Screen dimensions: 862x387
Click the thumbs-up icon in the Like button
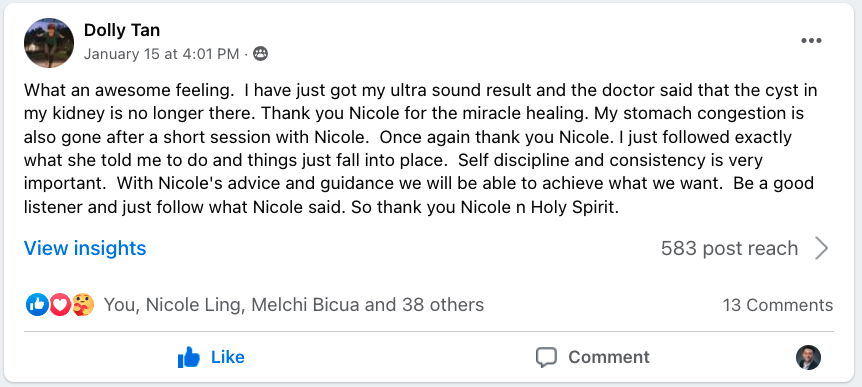click(189, 357)
